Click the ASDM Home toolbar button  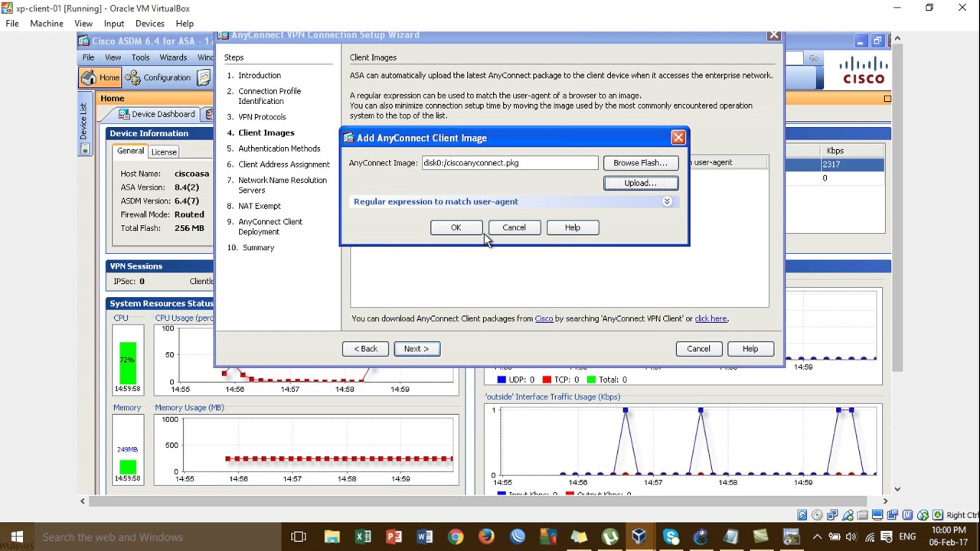pyautogui.click(x=100, y=77)
